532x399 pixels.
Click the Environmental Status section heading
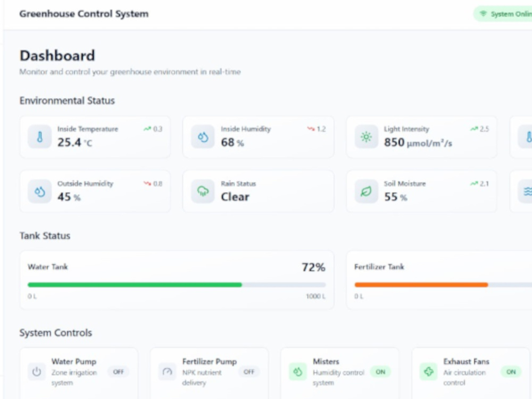coord(67,101)
